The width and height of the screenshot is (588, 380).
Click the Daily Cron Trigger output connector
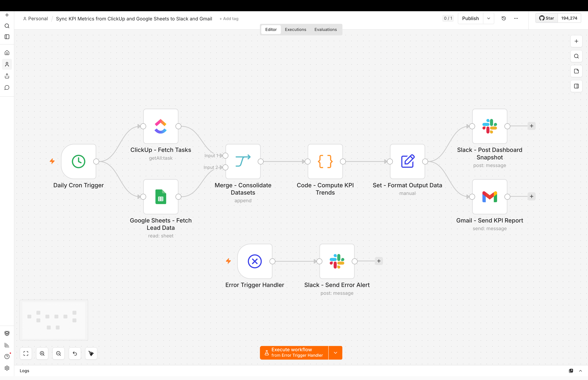(96, 161)
